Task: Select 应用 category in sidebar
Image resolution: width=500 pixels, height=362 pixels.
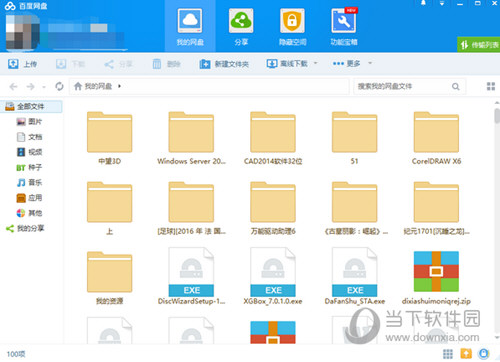Action: 29,198
